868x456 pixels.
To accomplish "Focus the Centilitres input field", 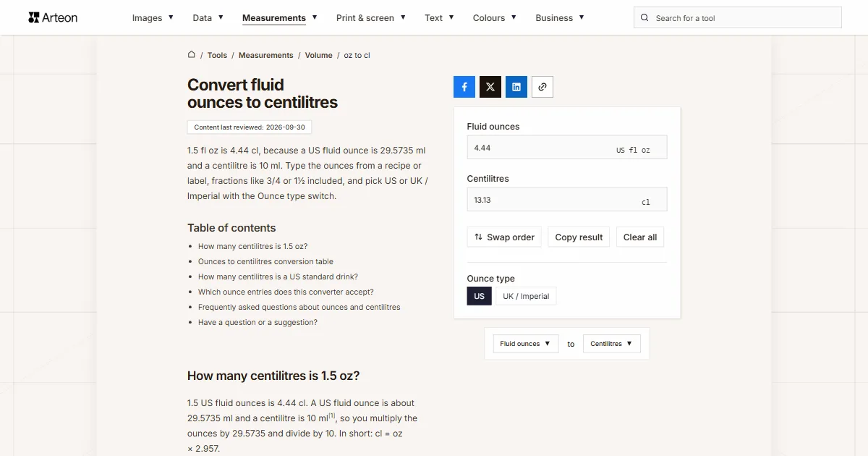I will (x=567, y=199).
